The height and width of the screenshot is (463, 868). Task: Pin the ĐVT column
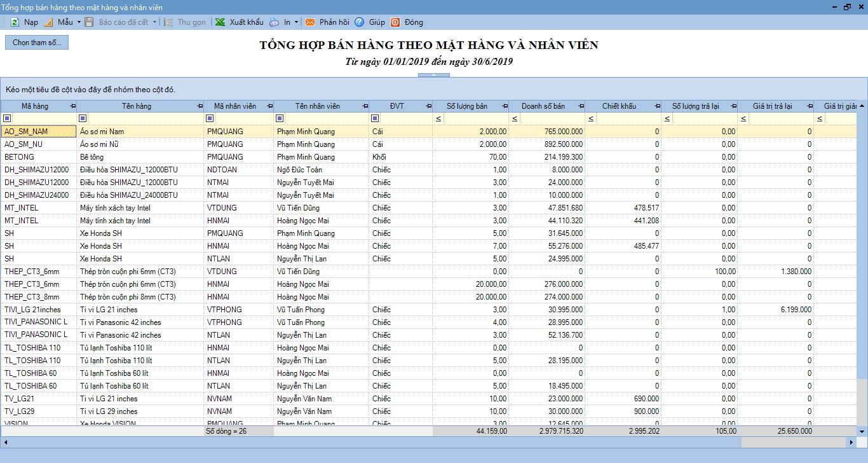click(x=428, y=106)
